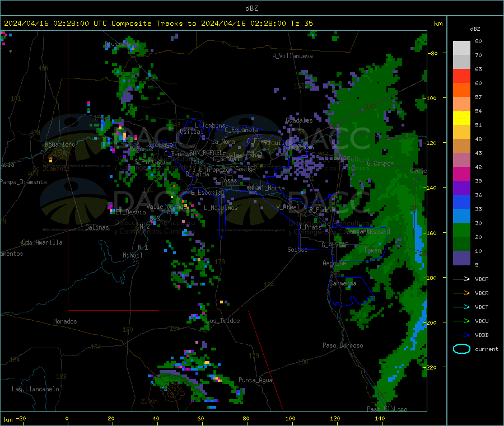Click the 'El_Desvio' map label
Screen dimensions: 504x426
[x=131, y=212]
